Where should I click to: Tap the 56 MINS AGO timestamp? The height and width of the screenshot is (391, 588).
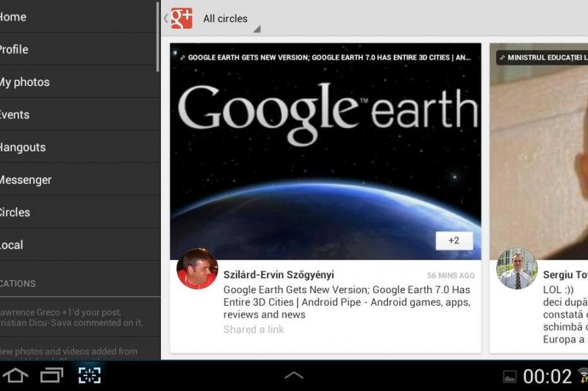pos(451,276)
